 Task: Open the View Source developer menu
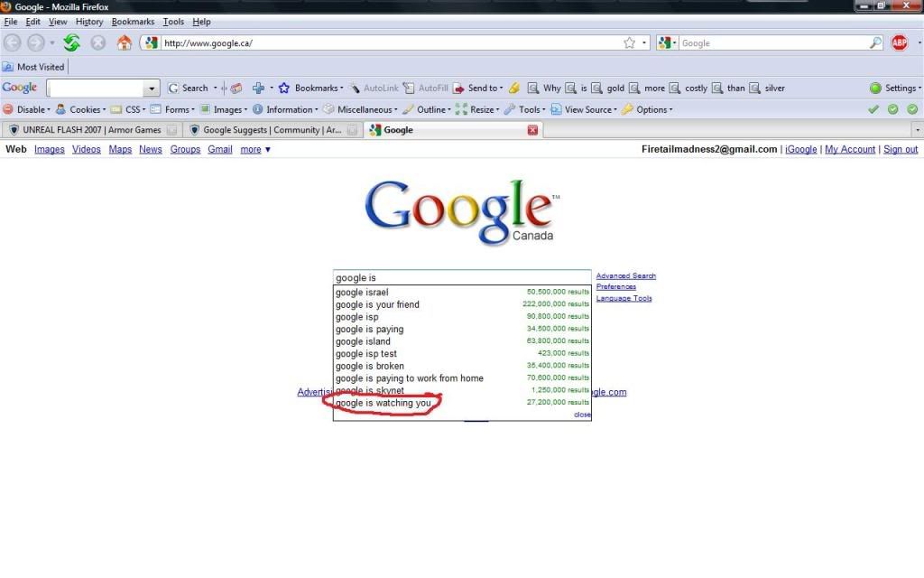tap(584, 109)
